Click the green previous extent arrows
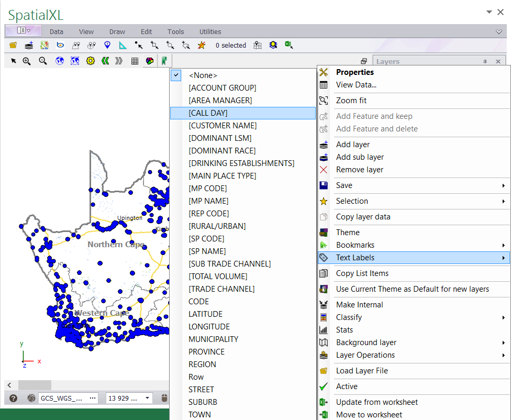Viewport: 511px width, 420px height. [105, 61]
